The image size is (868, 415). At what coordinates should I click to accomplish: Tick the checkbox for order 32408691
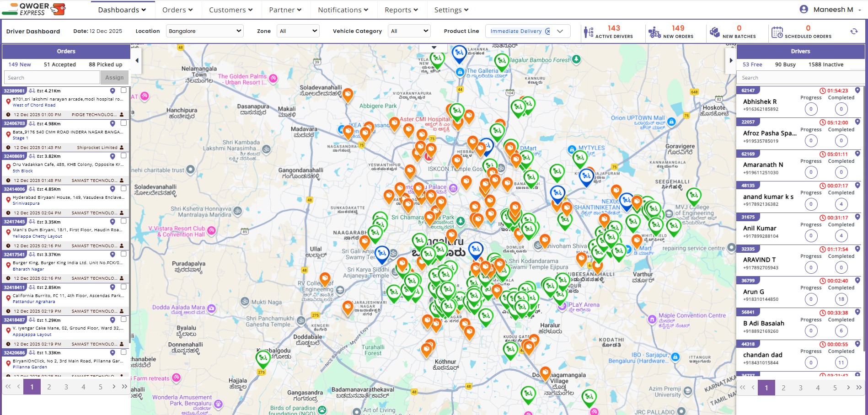[x=123, y=156]
